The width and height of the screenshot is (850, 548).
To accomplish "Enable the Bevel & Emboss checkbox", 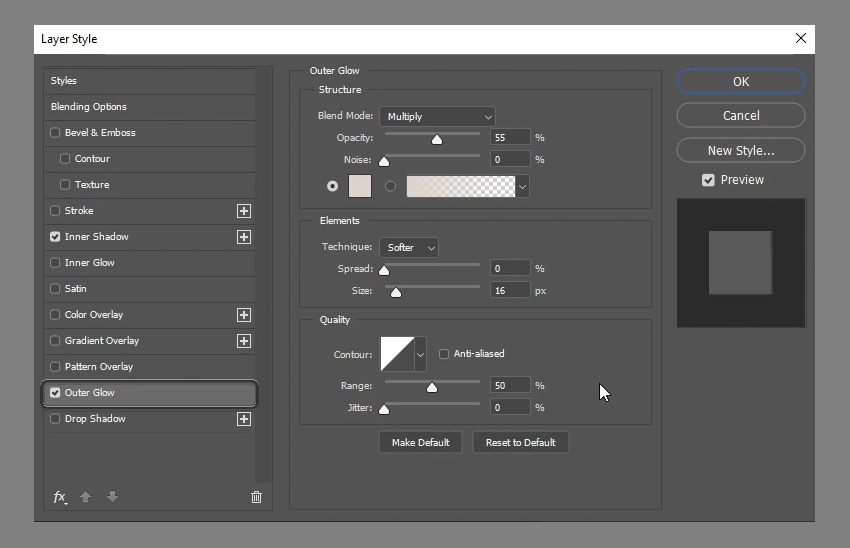I will (55, 133).
